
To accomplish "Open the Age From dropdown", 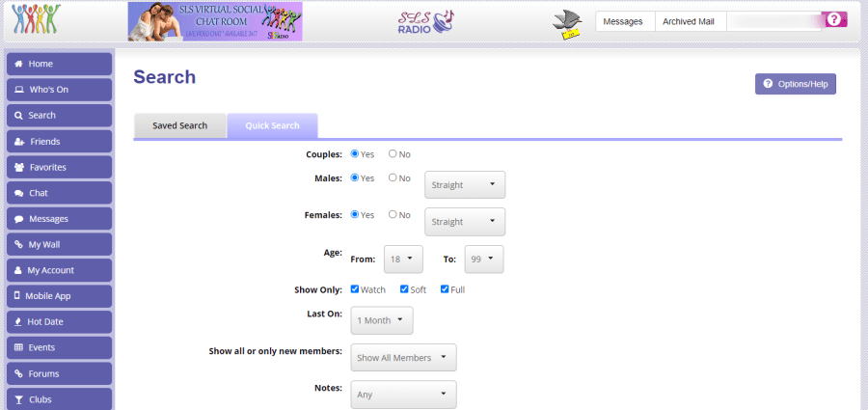I will 403,259.
